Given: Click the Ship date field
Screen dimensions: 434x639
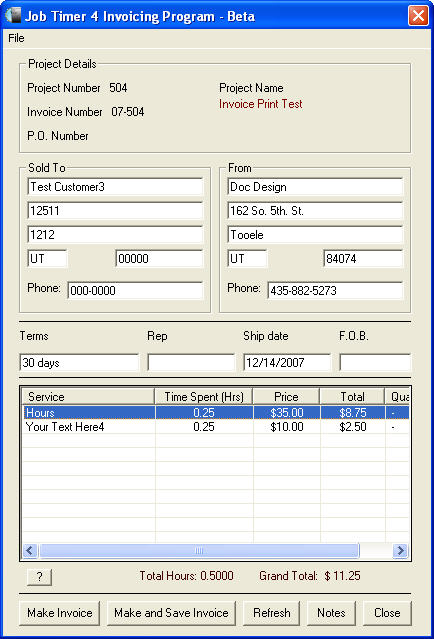Looking at the screenshot, I should (287, 362).
